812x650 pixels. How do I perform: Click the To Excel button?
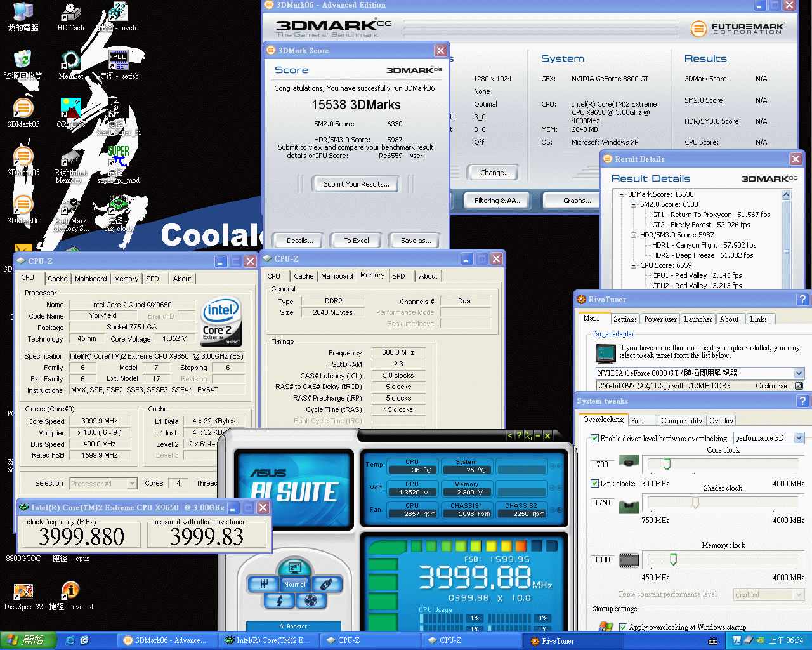click(357, 241)
